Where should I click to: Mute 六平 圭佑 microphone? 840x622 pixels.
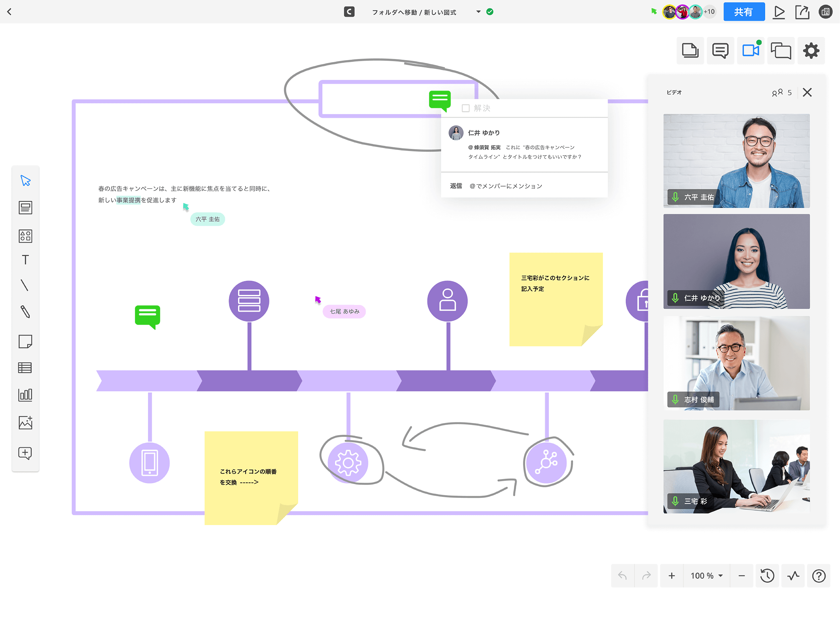click(675, 197)
